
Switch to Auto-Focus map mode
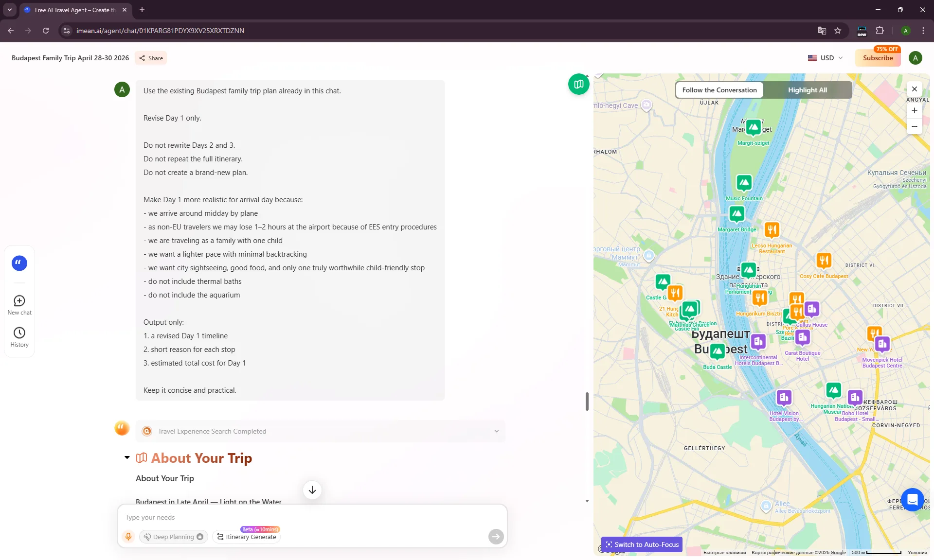pos(642,544)
